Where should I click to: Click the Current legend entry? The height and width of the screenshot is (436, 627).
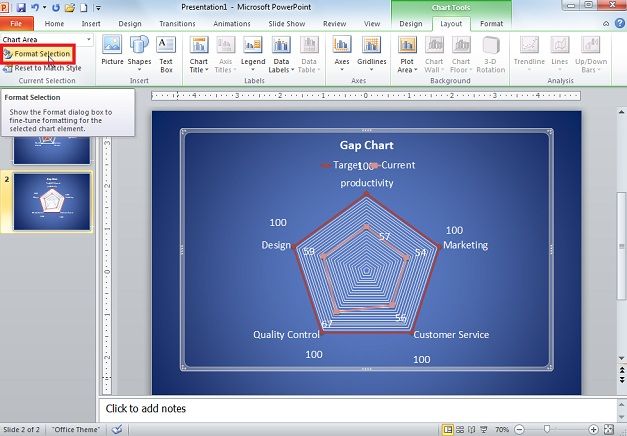point(394,165)
